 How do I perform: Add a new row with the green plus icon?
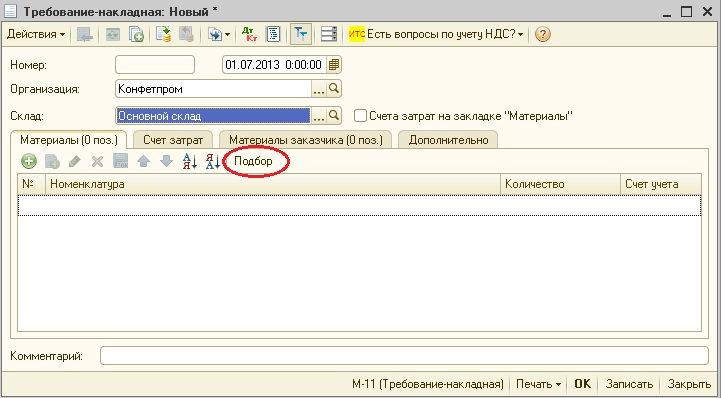click(29, 161)
